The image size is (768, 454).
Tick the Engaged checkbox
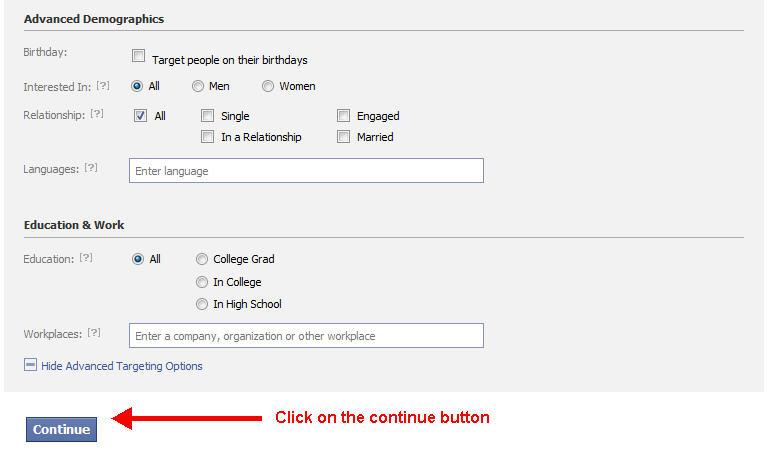(x=344, y=116)
